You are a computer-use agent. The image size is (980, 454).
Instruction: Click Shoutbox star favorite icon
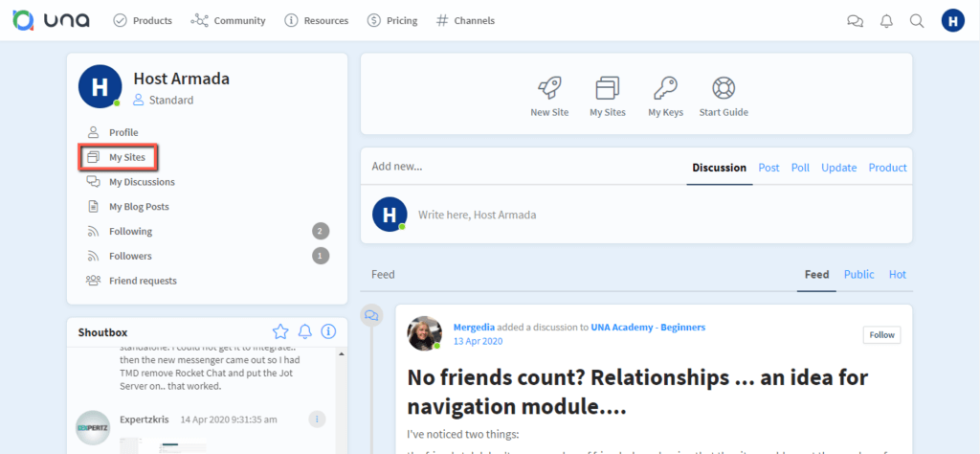280,331
